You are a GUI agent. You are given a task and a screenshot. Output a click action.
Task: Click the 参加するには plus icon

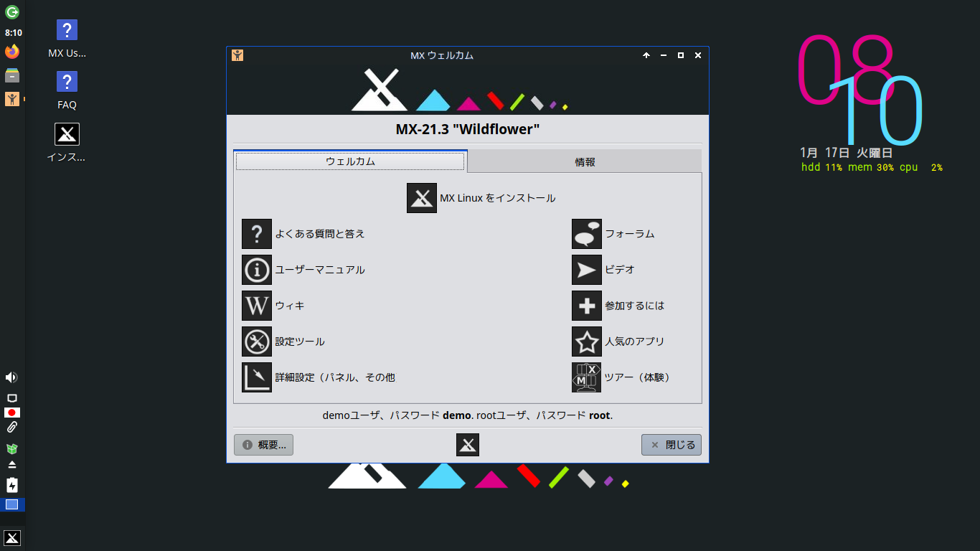[587, 306]
